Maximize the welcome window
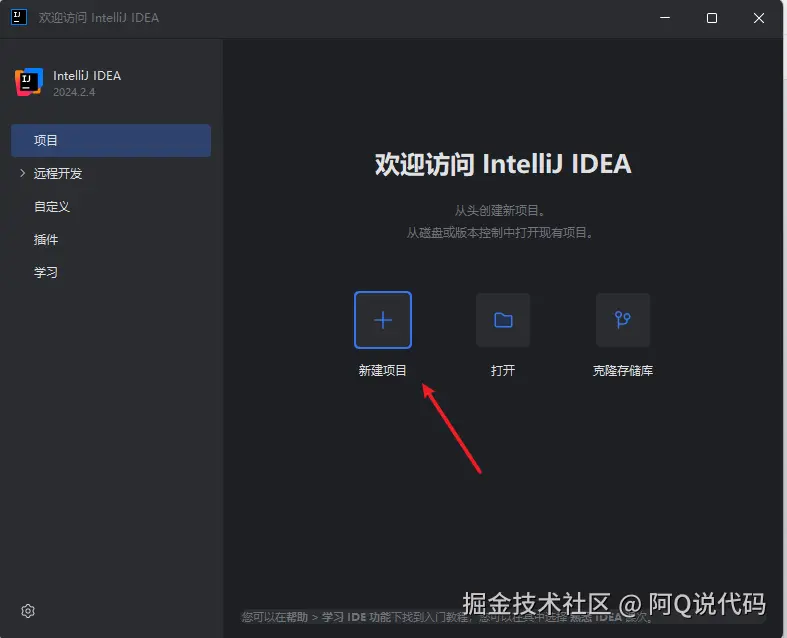 [712, 18]
